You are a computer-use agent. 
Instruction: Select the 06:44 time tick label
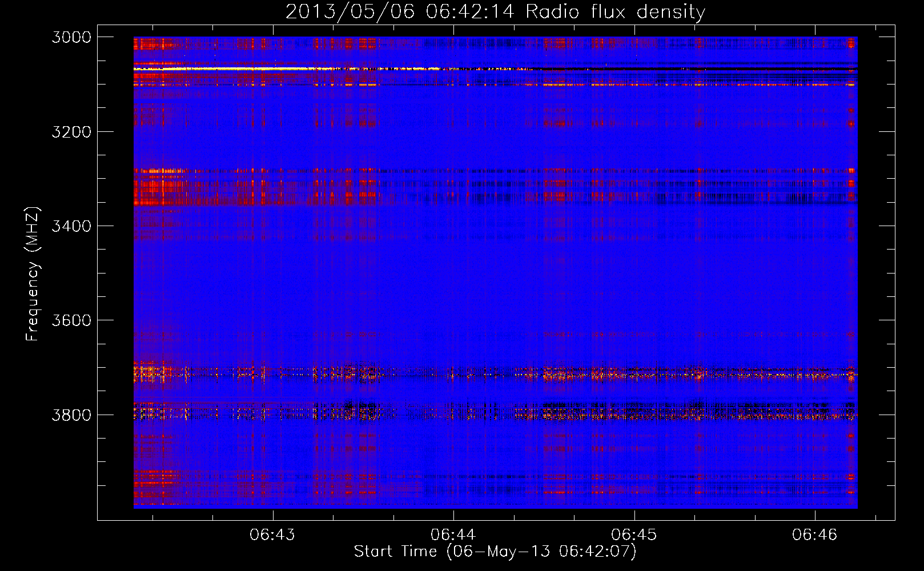453,534
